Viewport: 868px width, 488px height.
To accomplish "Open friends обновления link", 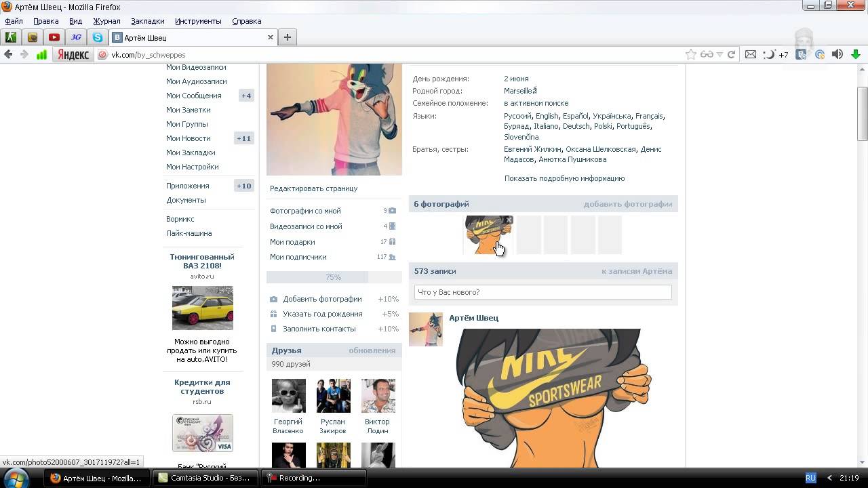I will [372, 350].
